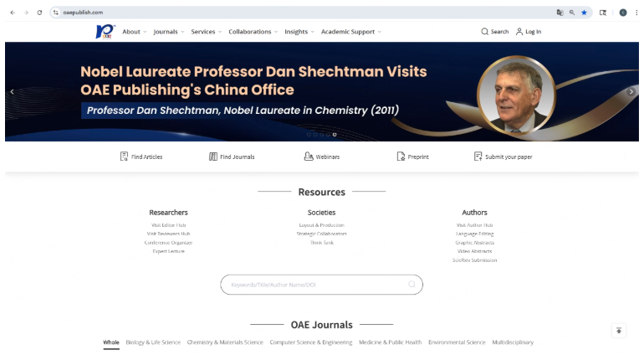The image size is (644, 360).
Task: Open the Visit Editor Hub link
Action: (x=168, y=225)
